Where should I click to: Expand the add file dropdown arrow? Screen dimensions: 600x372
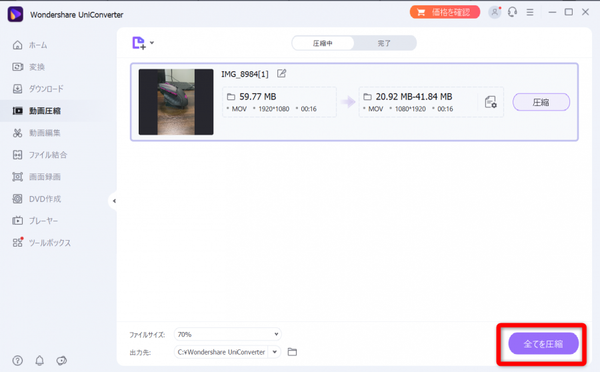tap(152, 43)
